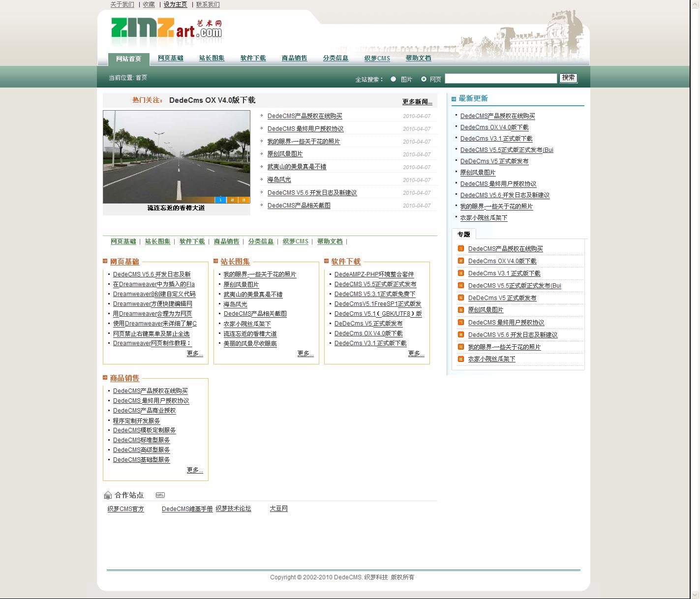700x599 pixels.
Task: Open DedeCMS 最终用户授权协议 in the 专题 list
Action: 506,323
